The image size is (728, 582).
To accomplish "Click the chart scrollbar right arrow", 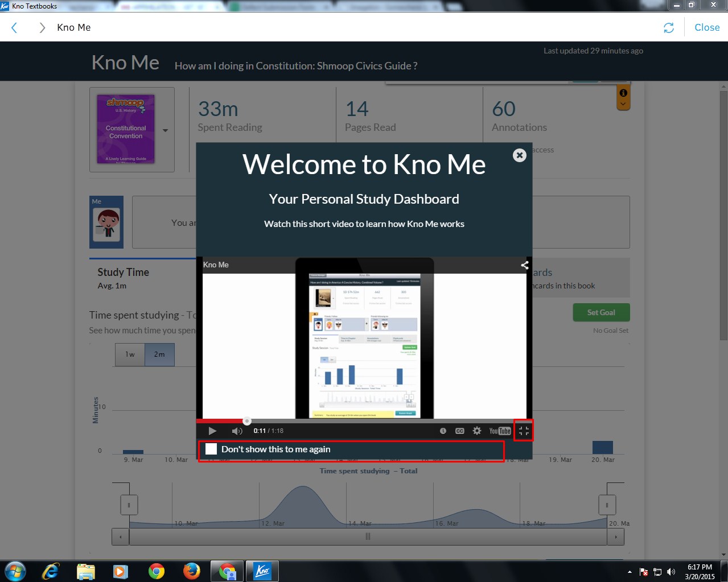I will (x=616, y=536).
